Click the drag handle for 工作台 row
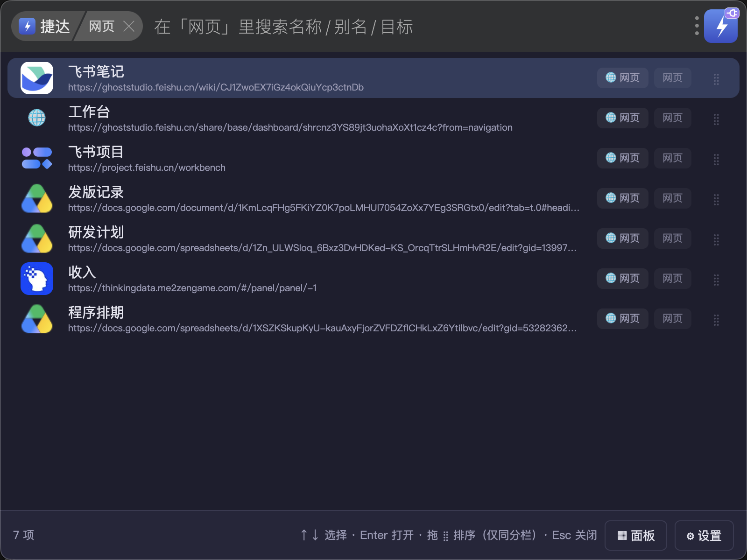This screenshot has width=747, height=560. pyautogui.click(x=716, y=119)
